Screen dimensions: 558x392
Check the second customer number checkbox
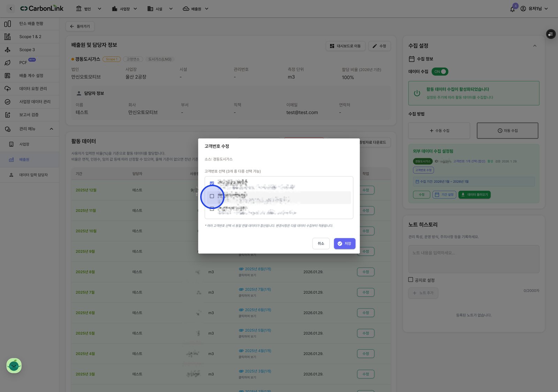212,196
